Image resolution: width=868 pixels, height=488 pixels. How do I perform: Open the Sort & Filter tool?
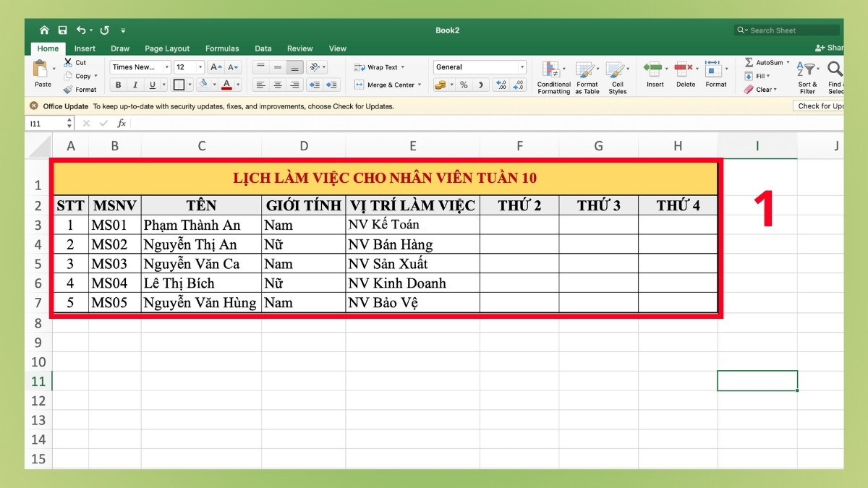807,76
